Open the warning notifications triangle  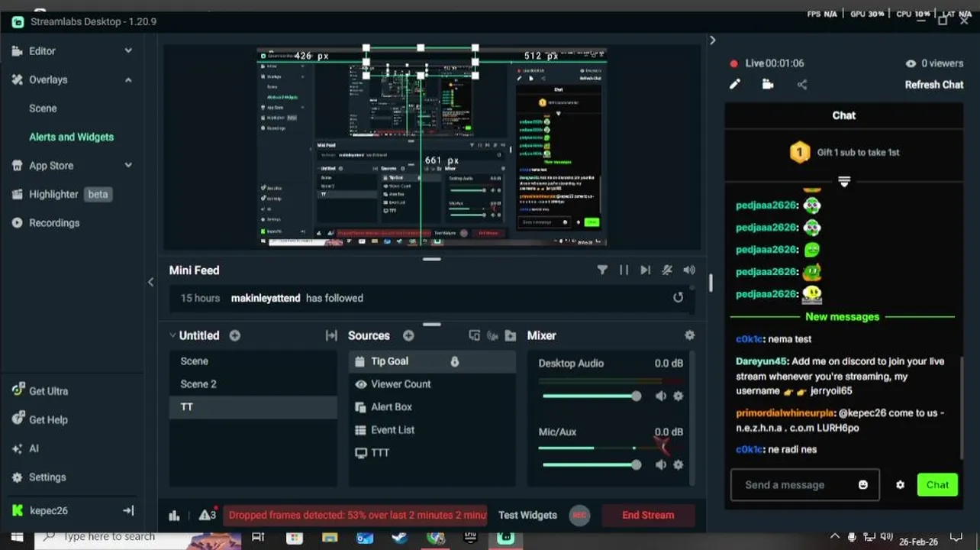[207, 515]
